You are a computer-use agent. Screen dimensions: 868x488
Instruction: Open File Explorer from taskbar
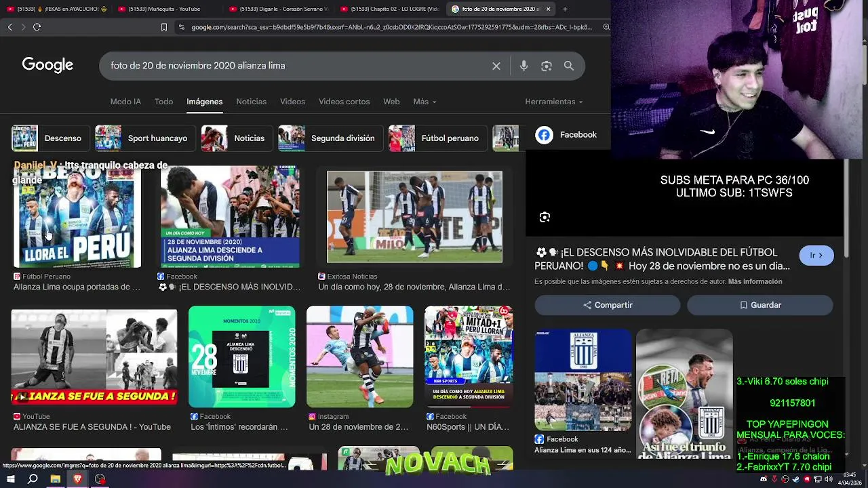[x=55, y=479]
